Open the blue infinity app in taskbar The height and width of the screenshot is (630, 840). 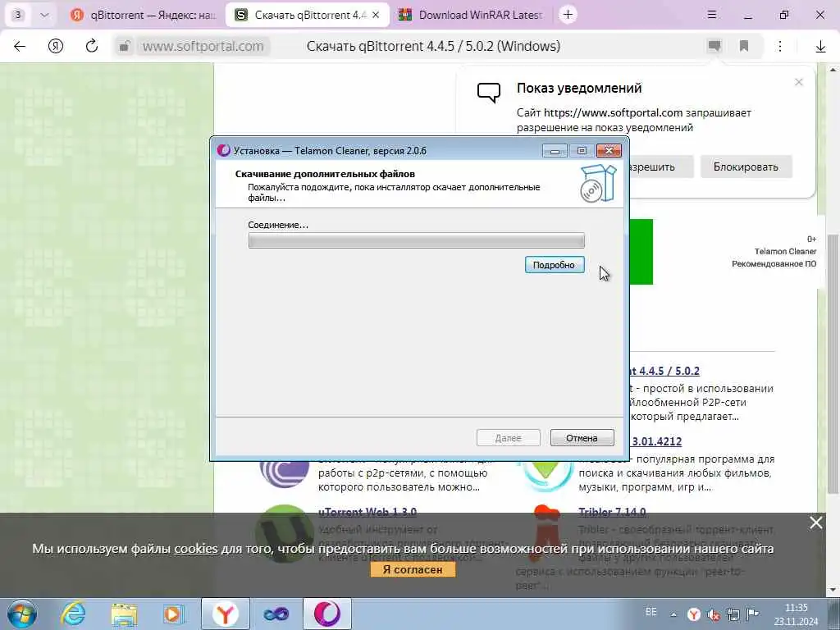276,614
